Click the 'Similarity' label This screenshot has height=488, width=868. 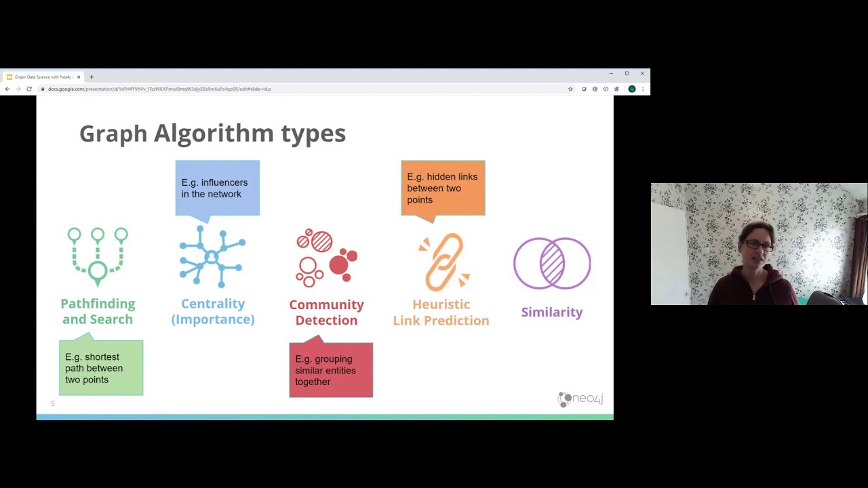pos(552,312)
